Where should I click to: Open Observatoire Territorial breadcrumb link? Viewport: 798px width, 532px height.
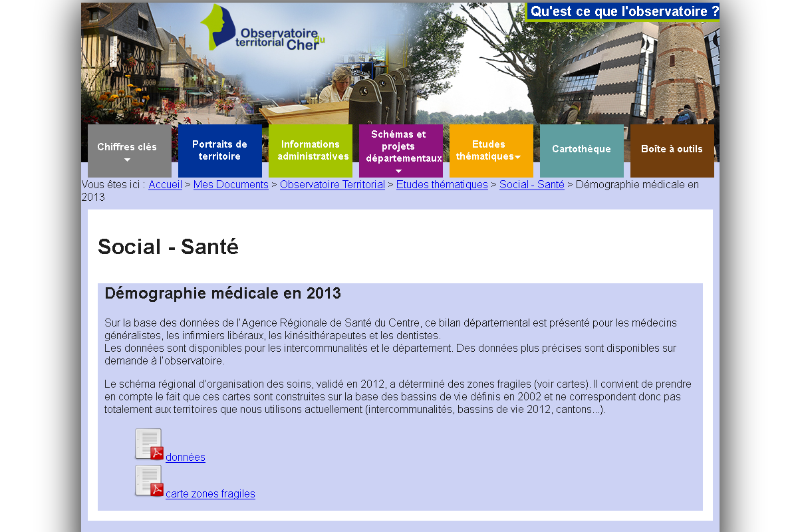332,185
